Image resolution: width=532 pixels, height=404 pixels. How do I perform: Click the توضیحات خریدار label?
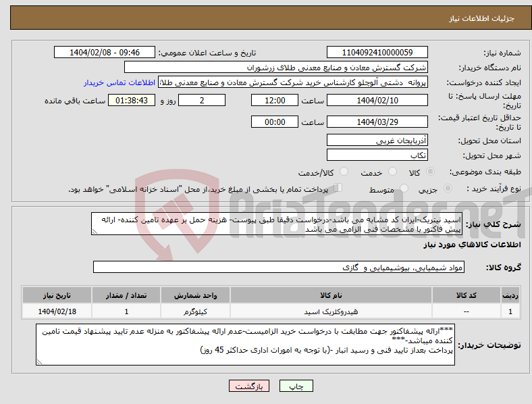(489, 345)
